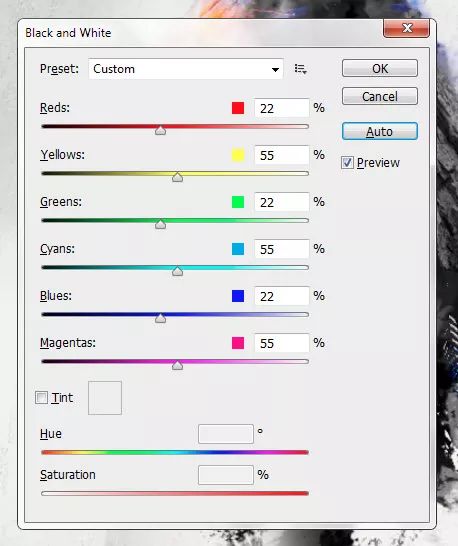The image size is (458, 546).
Task: Click the yellow swatch next to Yellows
Action: tap(238, 155)
